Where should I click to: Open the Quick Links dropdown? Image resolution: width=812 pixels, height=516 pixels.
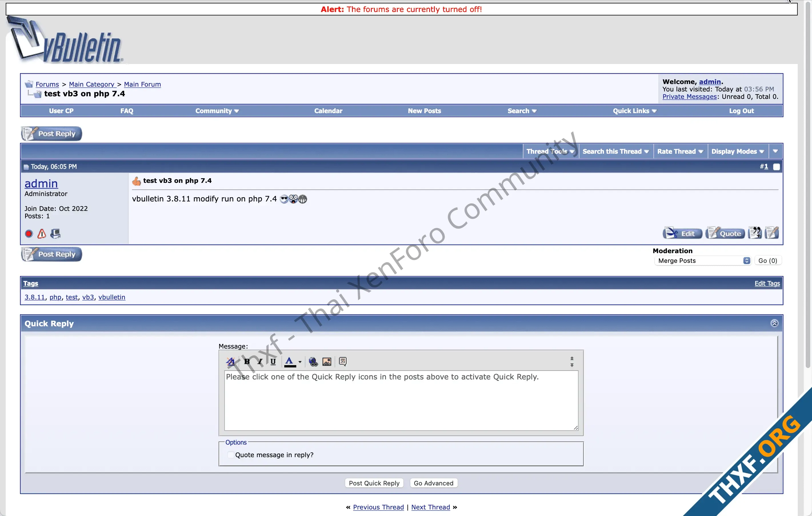(635, 111)
